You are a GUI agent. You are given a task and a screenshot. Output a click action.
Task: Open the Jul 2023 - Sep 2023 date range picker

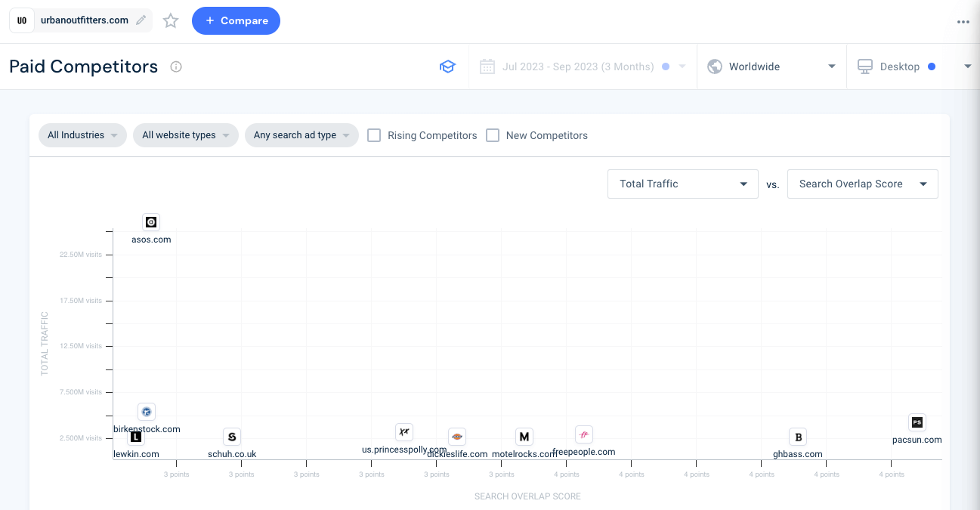(x=582, y=66)
